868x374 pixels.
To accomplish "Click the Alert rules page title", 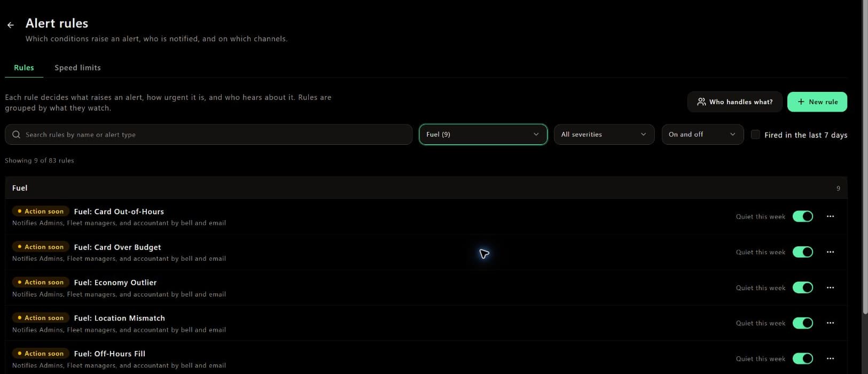I will coord(57,24).
